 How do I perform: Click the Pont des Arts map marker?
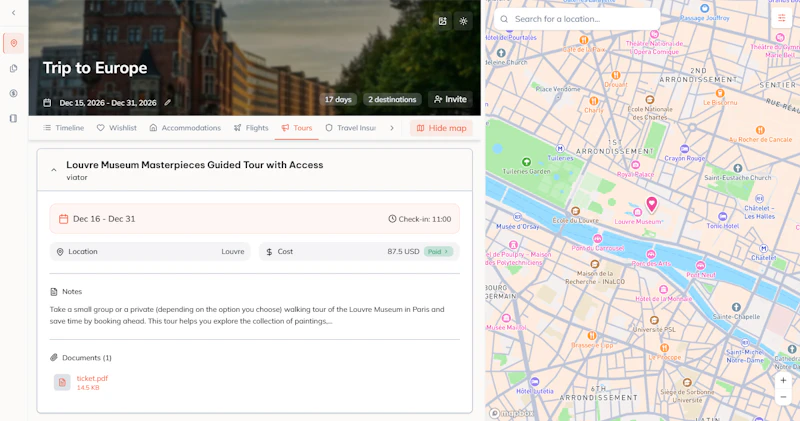pyautogui.click(x=651, y=254)
